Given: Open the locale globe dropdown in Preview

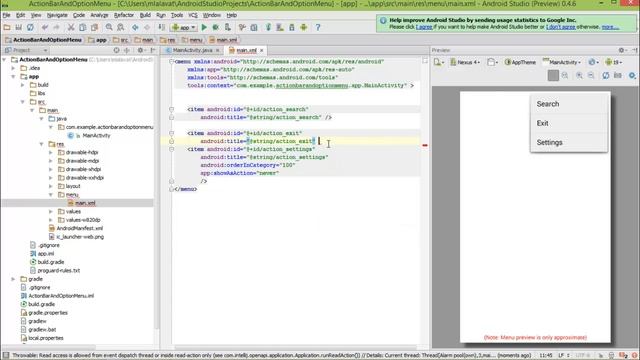Looking at the screenshot, I should (593, 62).
